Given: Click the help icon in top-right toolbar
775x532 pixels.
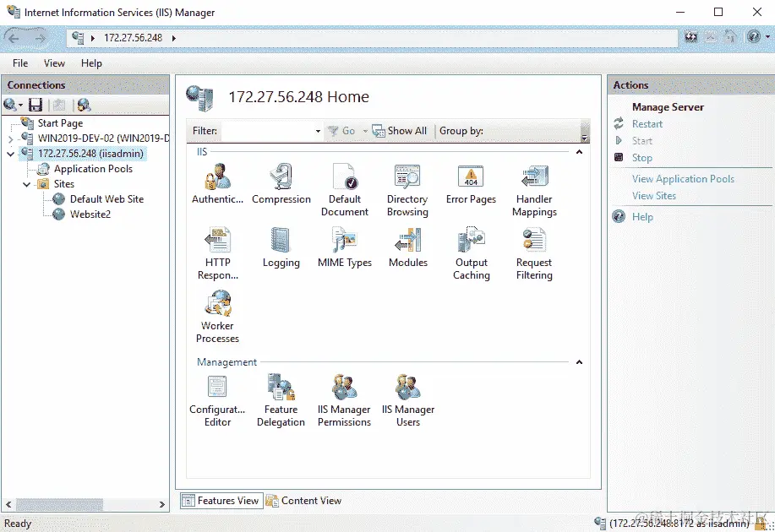Looking at the screenshot, I should click(754, 36).
